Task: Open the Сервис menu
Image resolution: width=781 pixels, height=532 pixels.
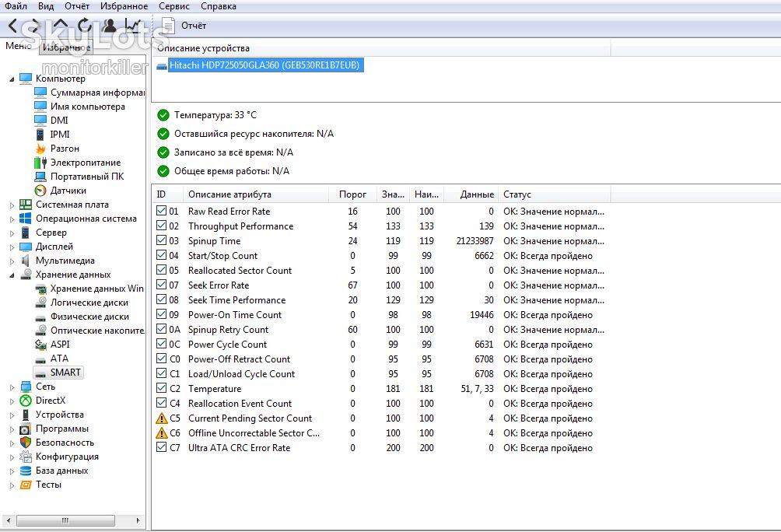Action: 173,6
